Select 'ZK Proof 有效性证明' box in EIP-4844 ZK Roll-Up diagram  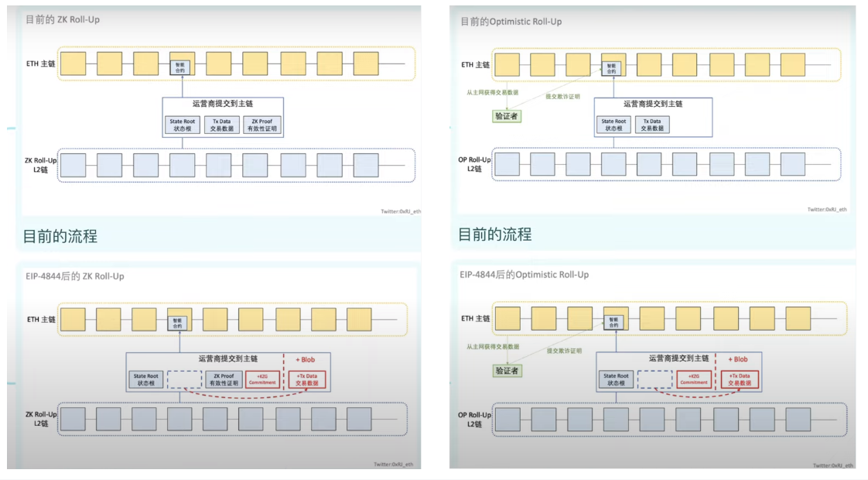(x=224, y=379)
